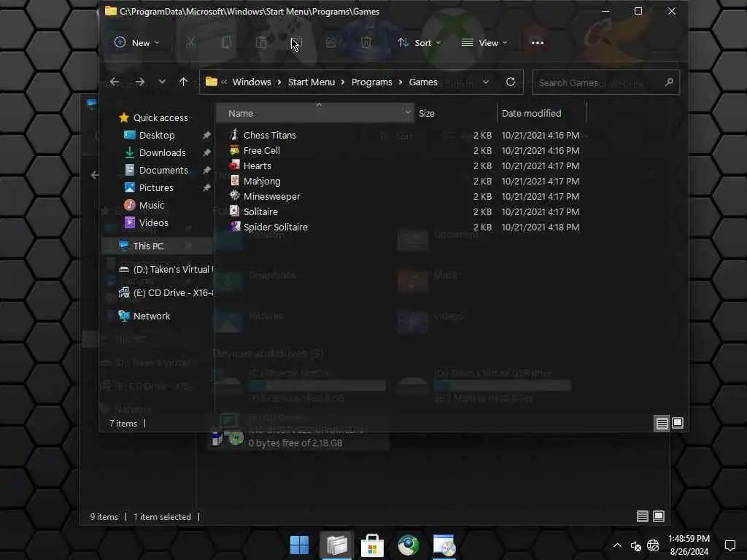Click the Copy toolbar icon
The height and width of the screenshot is (560, 747).
click(x=226, y=43)
